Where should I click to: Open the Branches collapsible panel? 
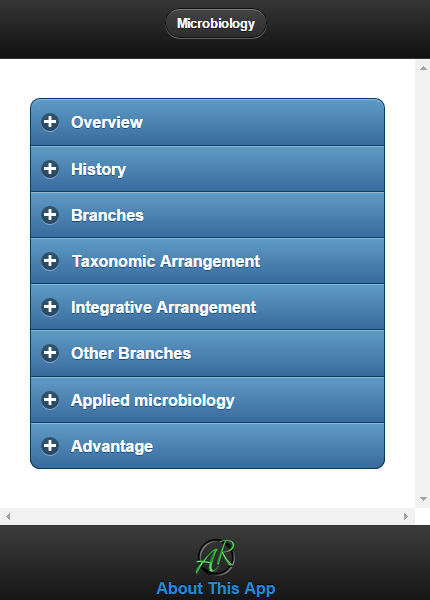click(207, 215)
